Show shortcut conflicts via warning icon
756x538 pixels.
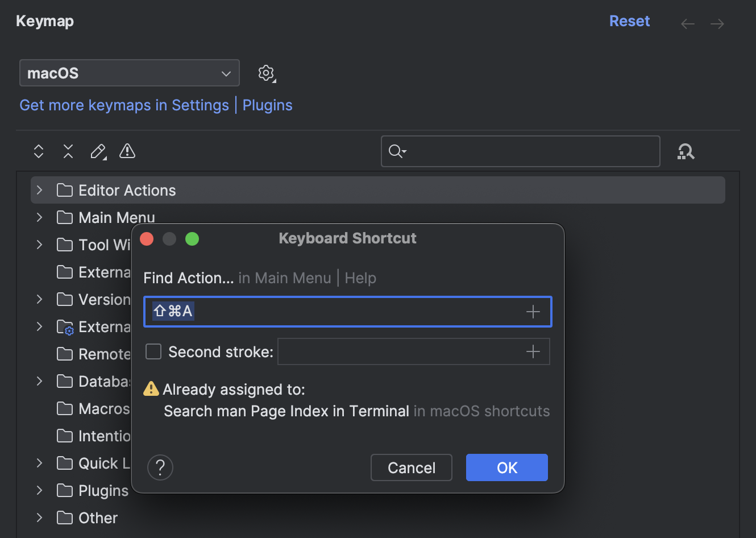tap(127, 151)
